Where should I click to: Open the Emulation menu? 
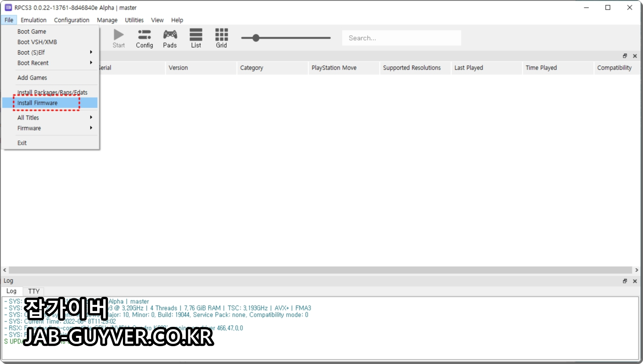[x=34, y=20]
